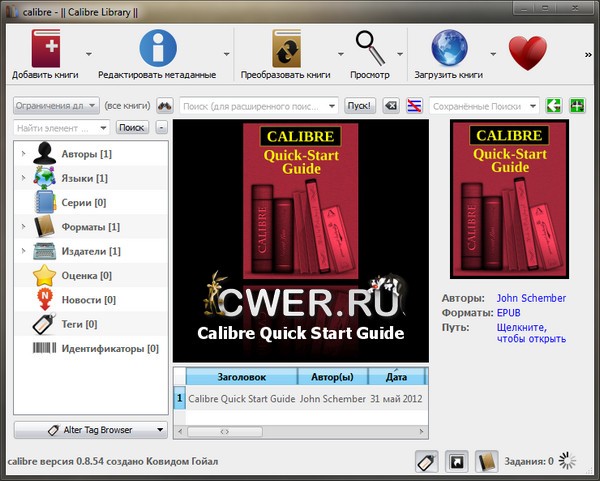
Task: Click the Add books icon
Action: (45, 49)
